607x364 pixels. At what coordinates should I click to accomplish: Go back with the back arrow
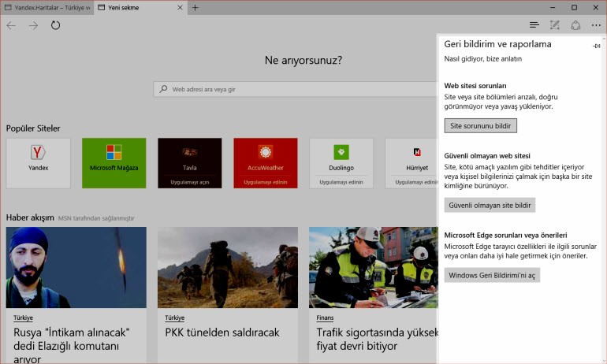point(11,25)
